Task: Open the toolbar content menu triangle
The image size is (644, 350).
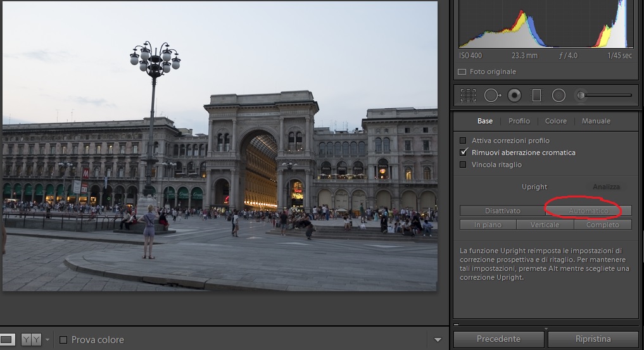Action: click(x=437, y=340)
